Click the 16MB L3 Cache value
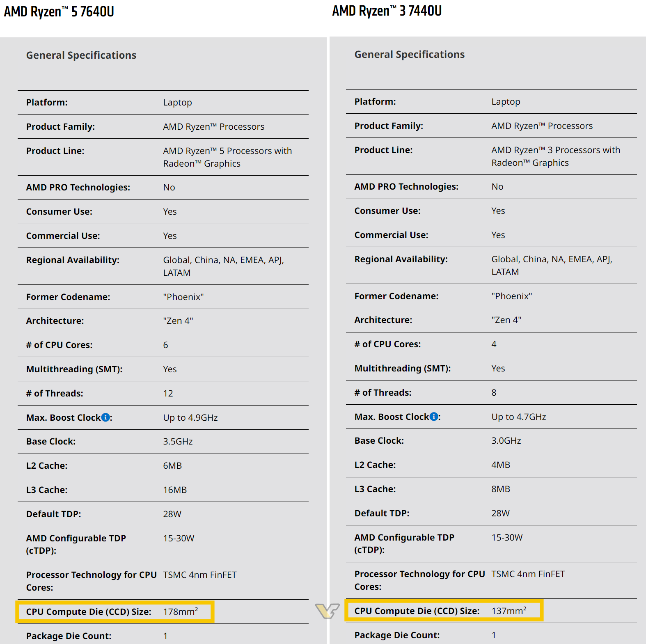 click(175, 490)
